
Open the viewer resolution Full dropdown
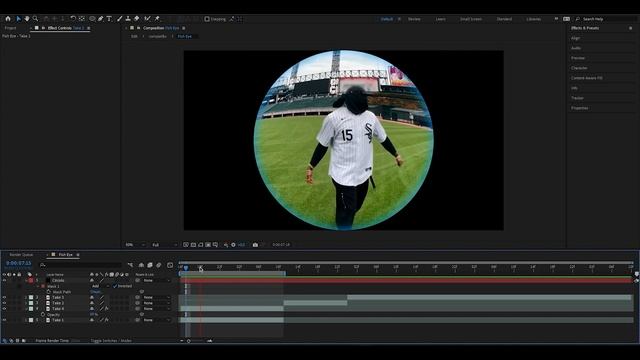point(164,245)
